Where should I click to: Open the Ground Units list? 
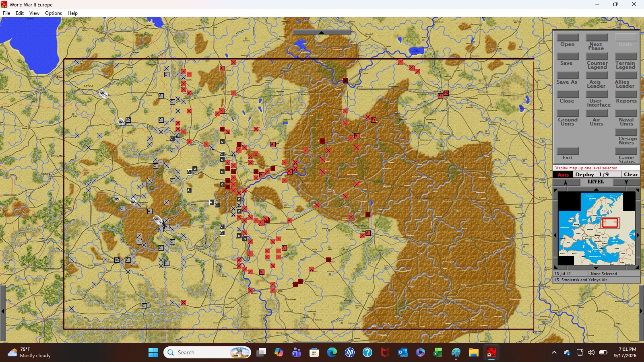pyautogui.click(x=568, y=117)
